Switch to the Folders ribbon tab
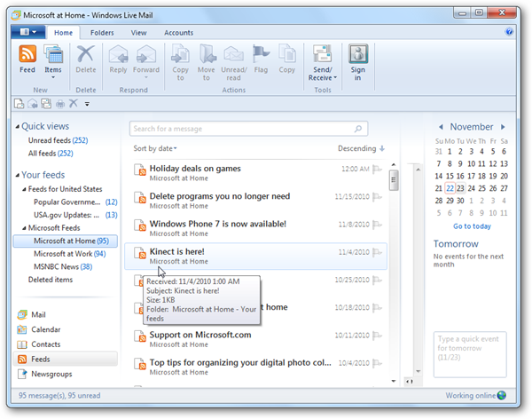Screen dimensions: 532x419 [x=102, y=32]
